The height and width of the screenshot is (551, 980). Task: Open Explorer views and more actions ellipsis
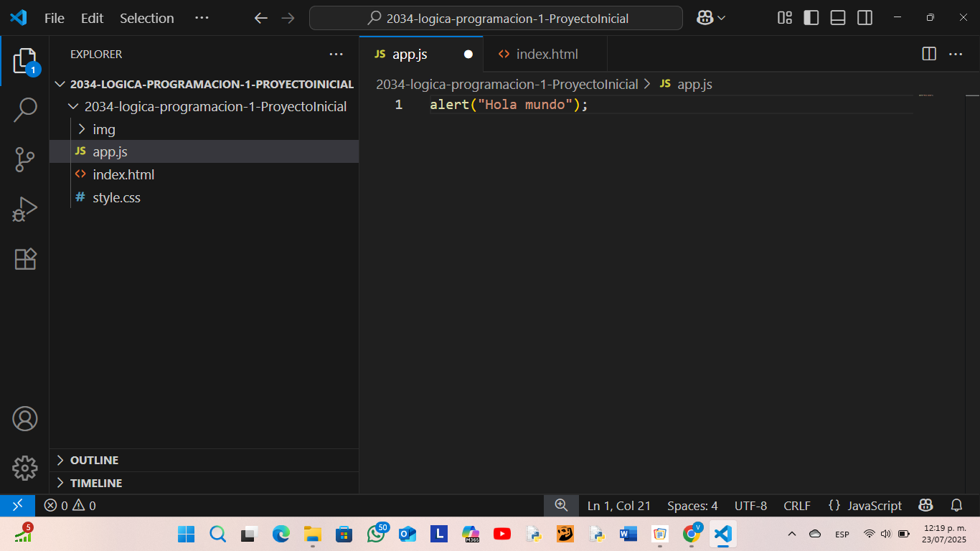(336, 54)
